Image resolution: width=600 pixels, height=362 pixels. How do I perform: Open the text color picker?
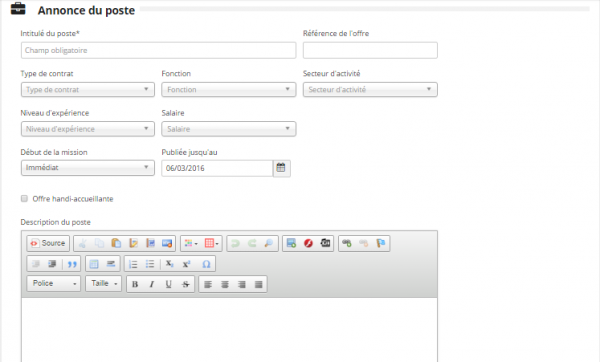(191, 243)
